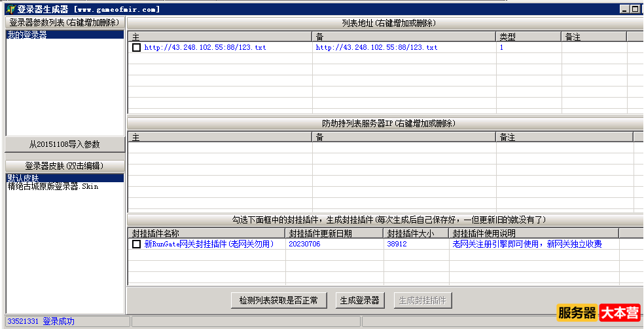The width and height of the screenshot is (644, 329).
Task: Click the app icon in title bar
Action: [10, 9]
